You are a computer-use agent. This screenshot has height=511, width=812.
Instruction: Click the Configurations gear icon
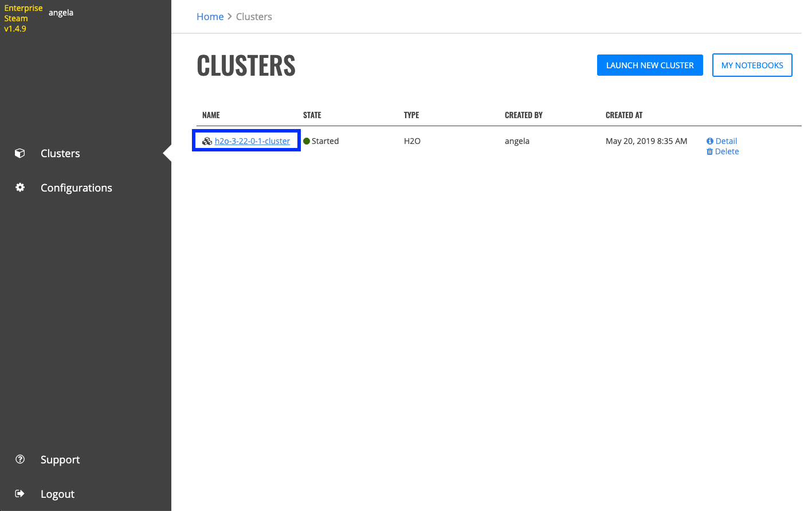pos(20,188)
